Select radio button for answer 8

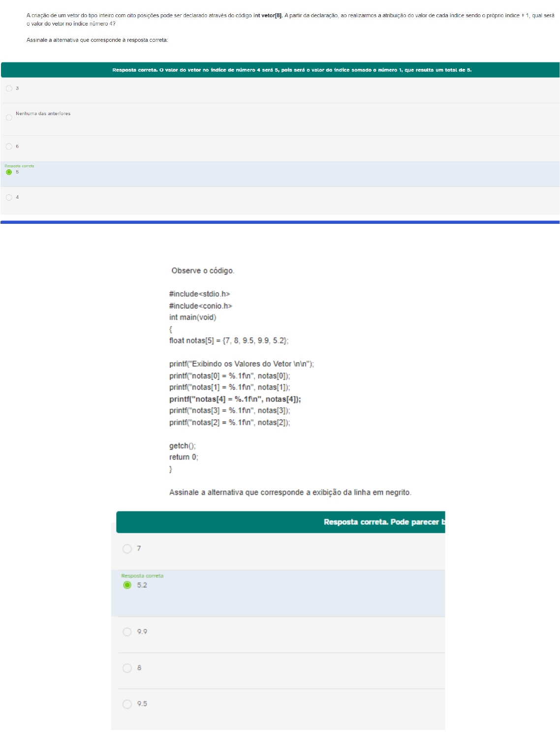pyautogui.click(x=127, y=668)
